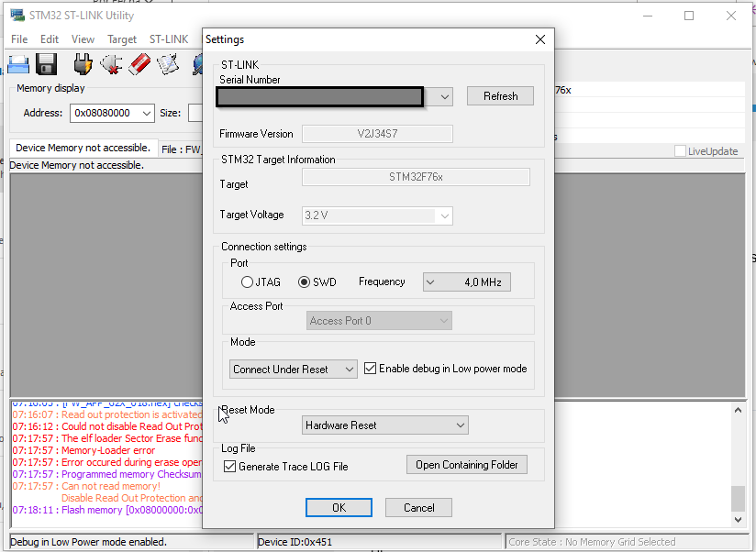
Task: Click the Save floppy disk icon
Action: click(46, 64)
